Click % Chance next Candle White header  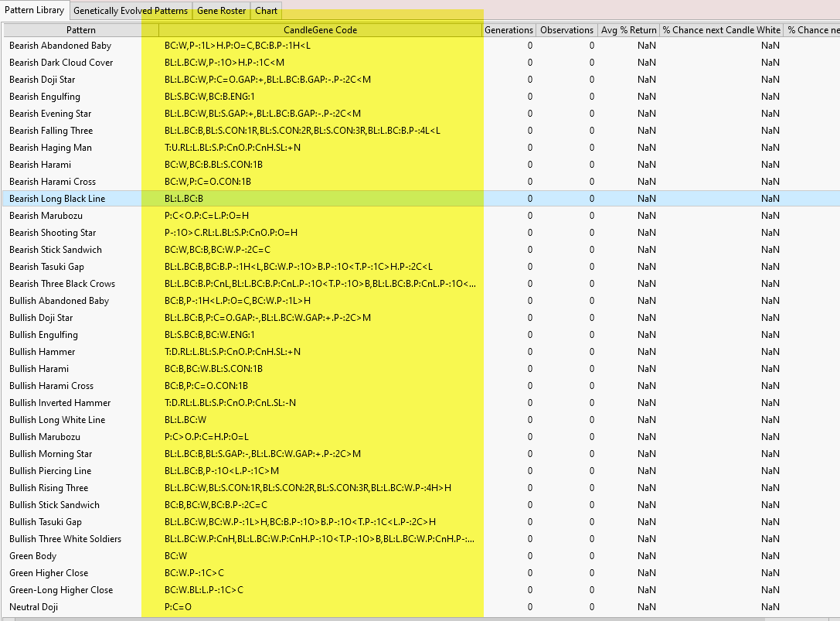(721, 30)
